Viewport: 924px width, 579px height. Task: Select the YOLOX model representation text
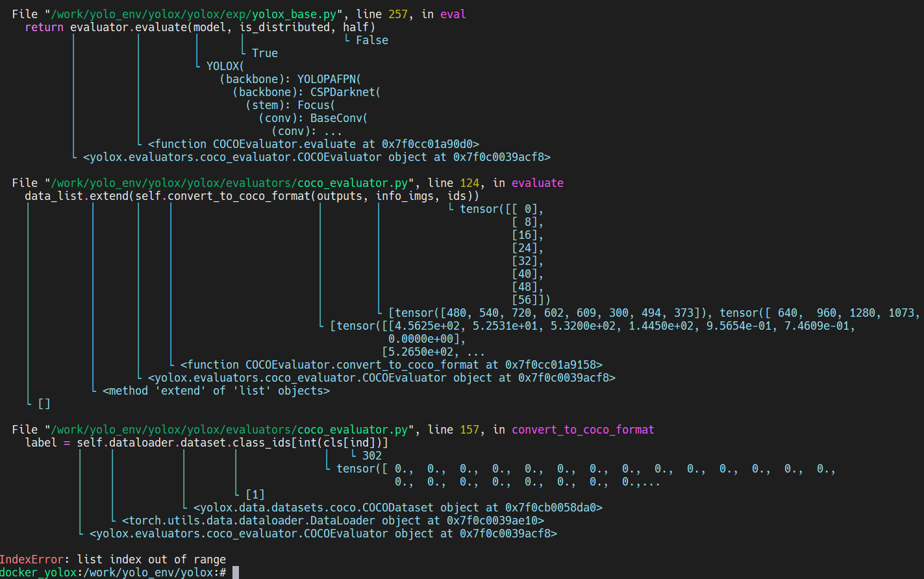coord(224,66)
